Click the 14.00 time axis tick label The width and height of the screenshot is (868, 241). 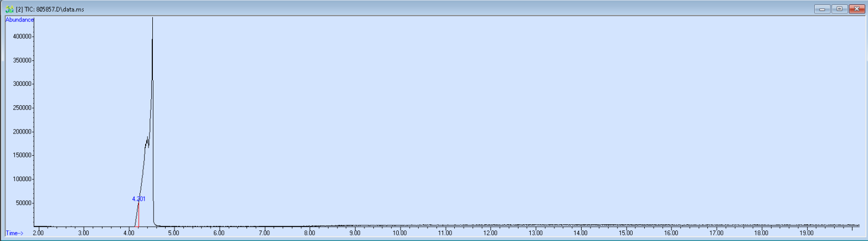tap(581, 233)
